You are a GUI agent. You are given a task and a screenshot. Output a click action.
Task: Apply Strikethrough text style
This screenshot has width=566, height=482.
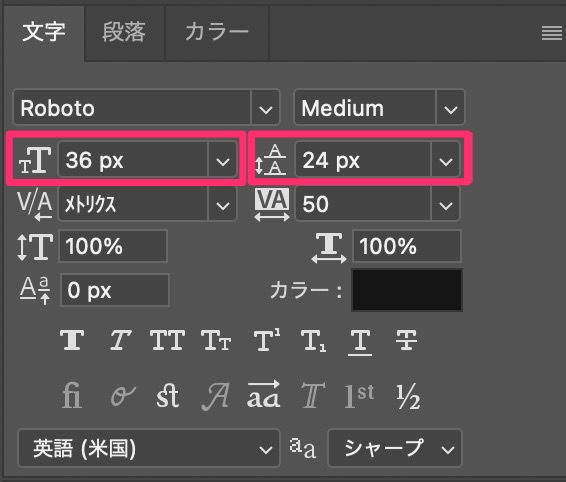[406, 340]
